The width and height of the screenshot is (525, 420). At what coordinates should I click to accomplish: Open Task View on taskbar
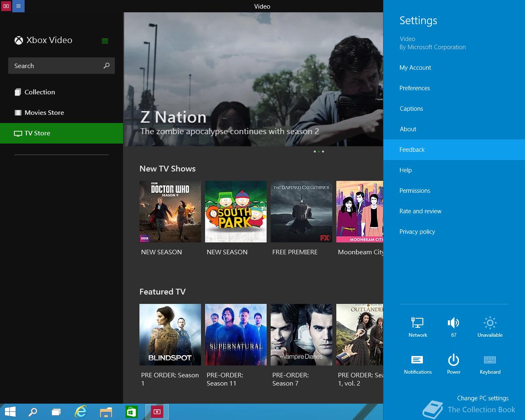tap(56, 412)
